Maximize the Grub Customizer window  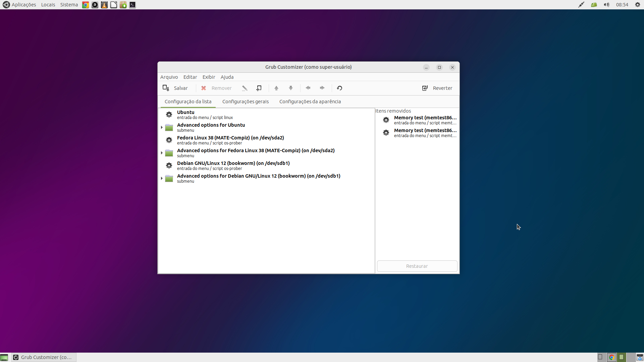click(439, 67)
